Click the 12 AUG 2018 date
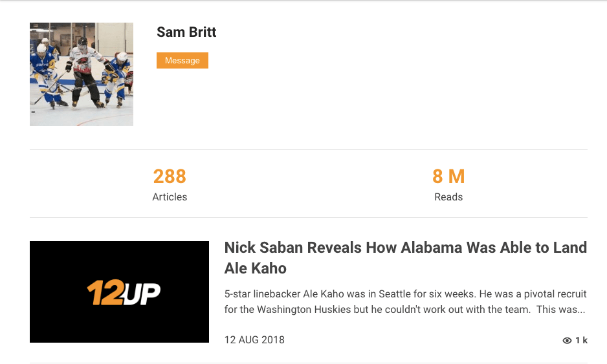This screenshot has height=364, width=607. pyautogui.click(x=254, y=340)
